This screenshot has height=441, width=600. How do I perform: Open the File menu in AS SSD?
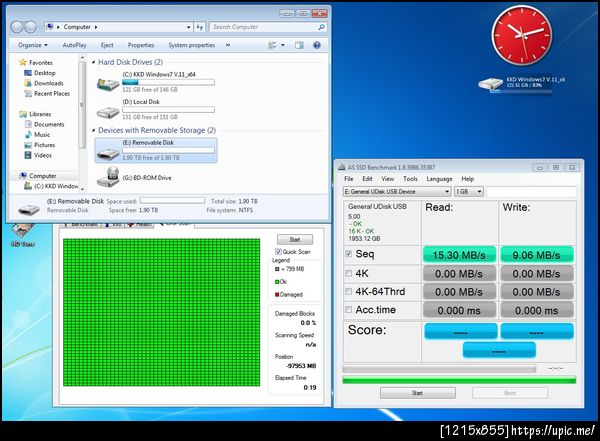pyautogui.click(x=349, y=179)
